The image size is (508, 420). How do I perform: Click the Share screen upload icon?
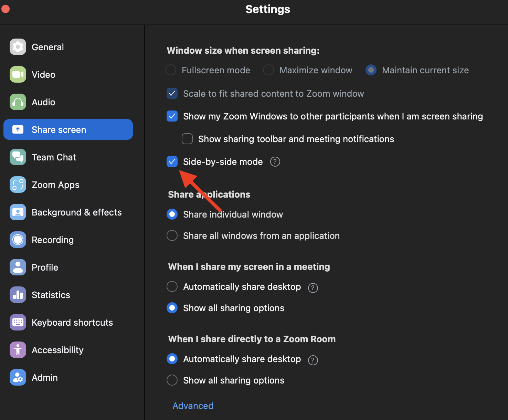click(18, 129)
